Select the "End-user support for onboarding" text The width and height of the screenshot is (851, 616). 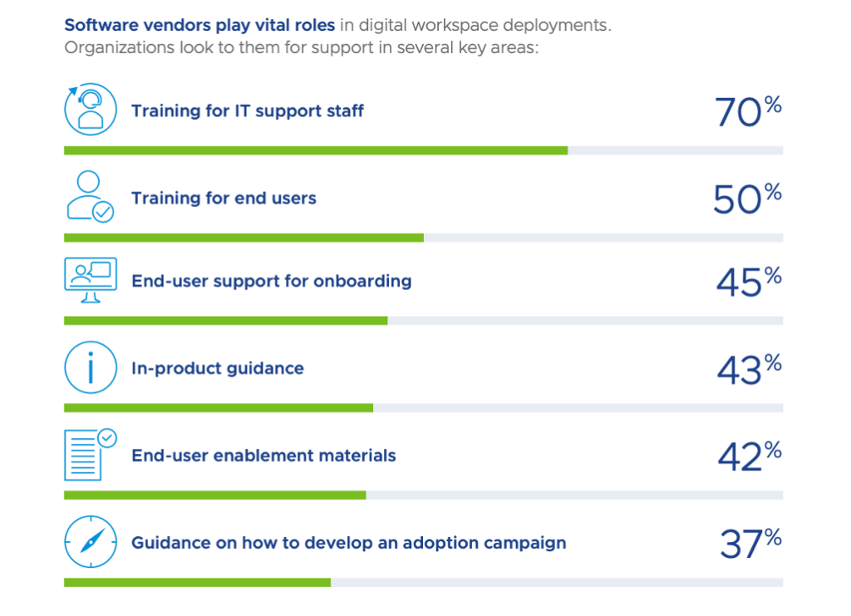pyautogui.click(x=271, y=281)
